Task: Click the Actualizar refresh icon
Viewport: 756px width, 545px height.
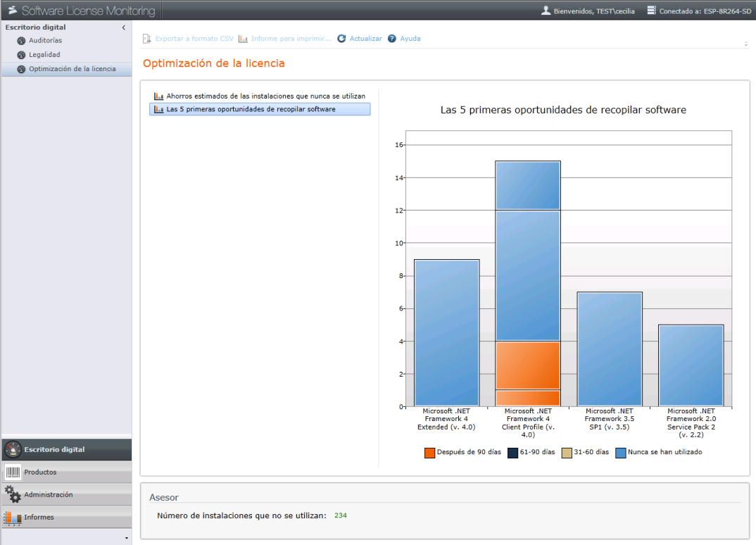Action: tap(341, 39)
